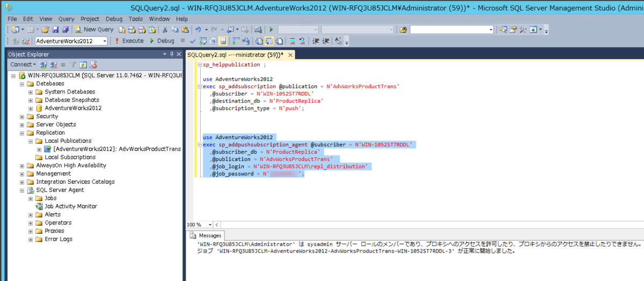Open the Find combo box dropdown arrow
644x281 pixels.
point(491,30)
